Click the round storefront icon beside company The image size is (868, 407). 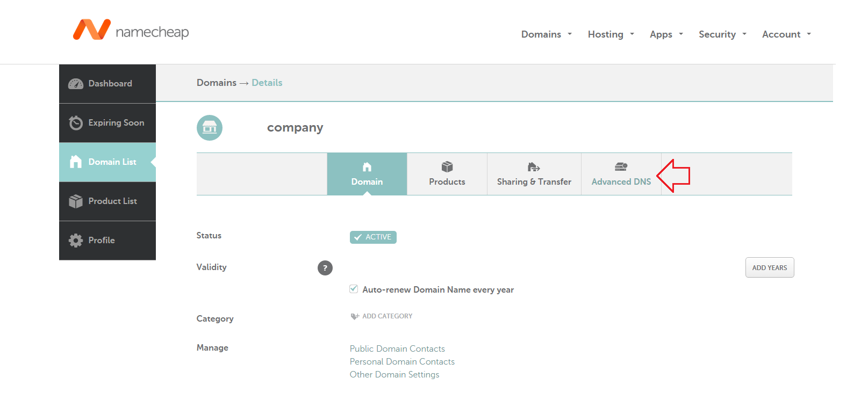coord(210,128)
